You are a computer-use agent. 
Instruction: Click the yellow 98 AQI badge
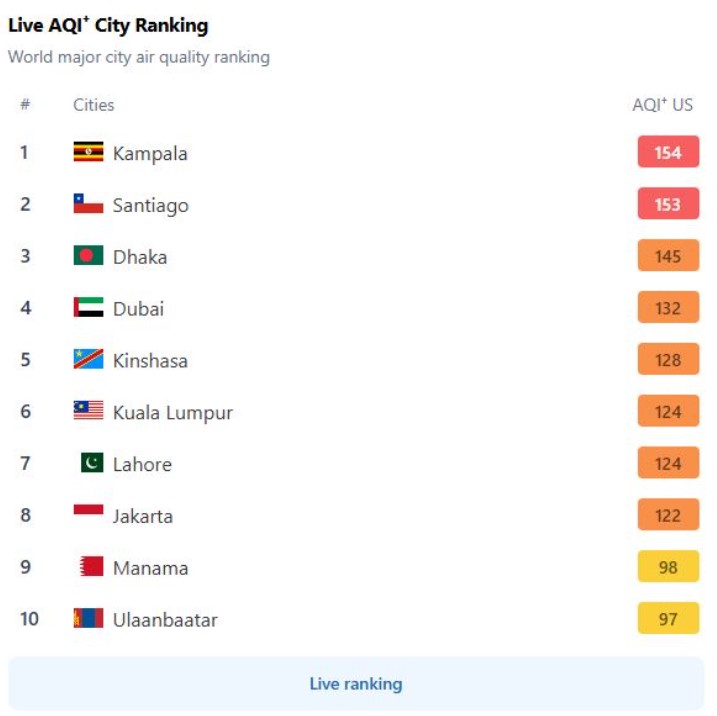click(668, 566)
